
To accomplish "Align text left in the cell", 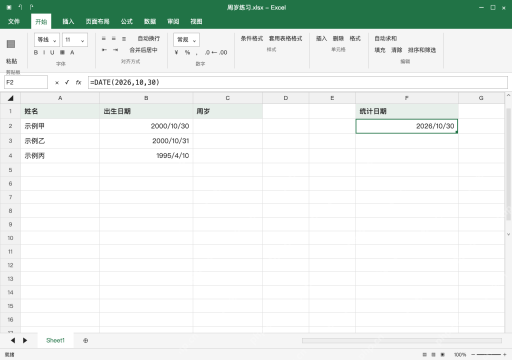I will tap(104, 39).
